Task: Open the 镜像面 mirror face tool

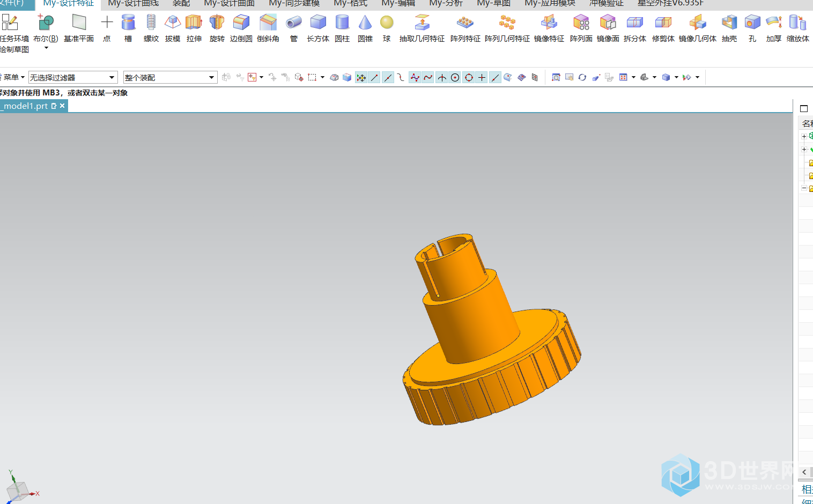Action: click(608, 28)
